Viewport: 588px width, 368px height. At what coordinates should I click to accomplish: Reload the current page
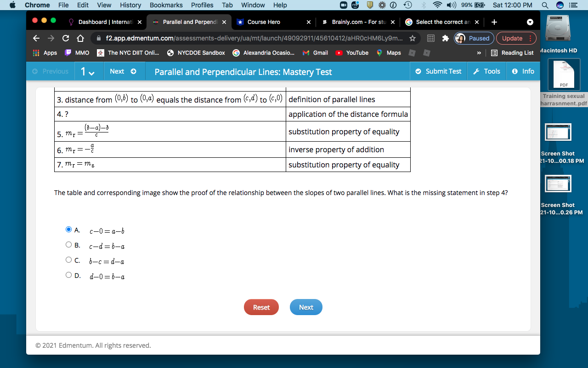pos(66,38)
